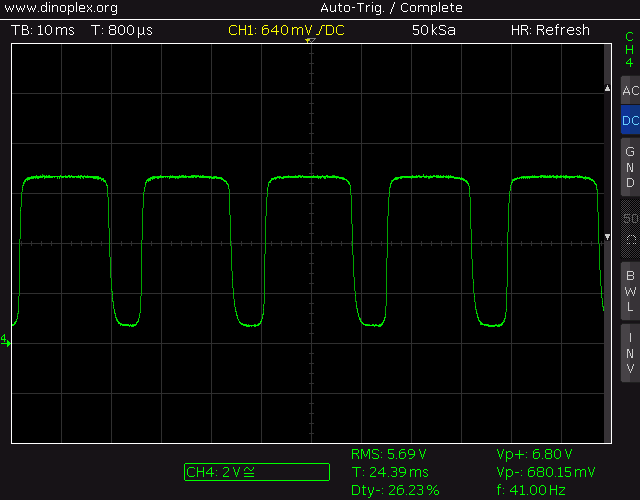Click the f: 41.00 Hz frequency measurement
This screenshot has width=640, height=500.
pyautogui.click(x=531, y=490)
